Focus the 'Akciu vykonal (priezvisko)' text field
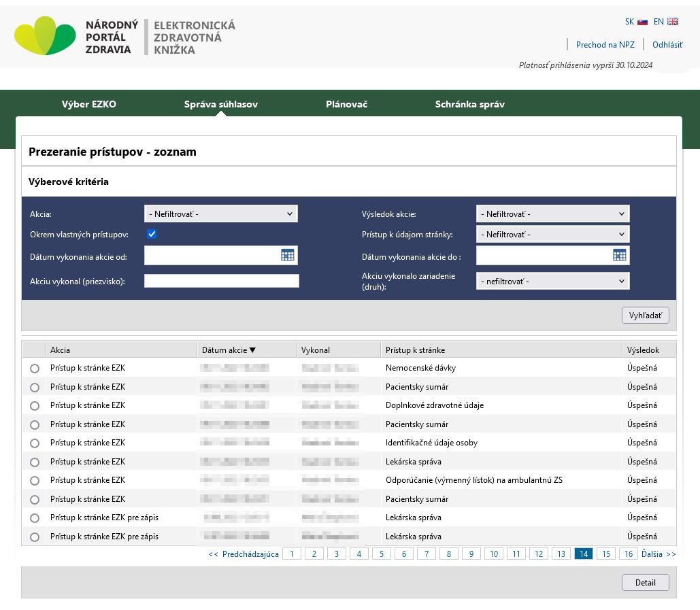The height and width of the screenshot is (610, 700). click(x=221, y=281)
